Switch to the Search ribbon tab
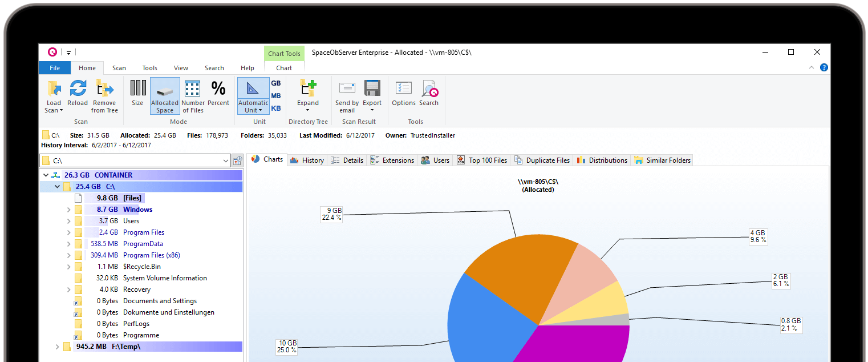Viewport: 868px width, 362px height. point(214,68)
